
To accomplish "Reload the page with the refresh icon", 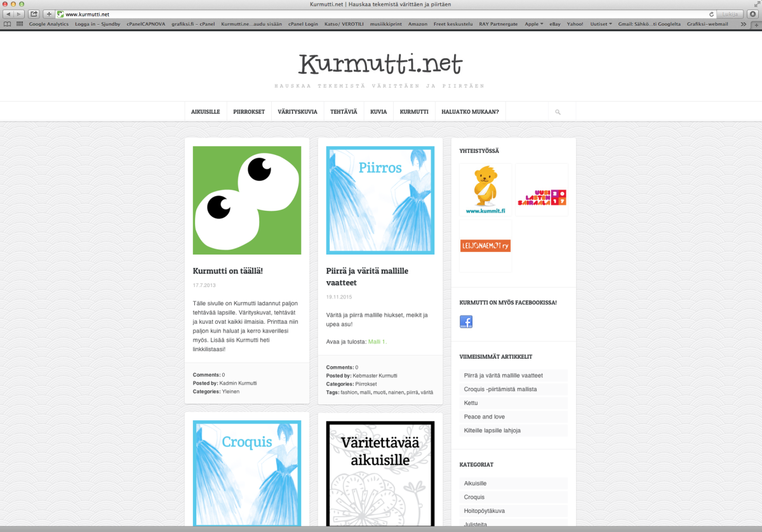I will click(712, 14).
